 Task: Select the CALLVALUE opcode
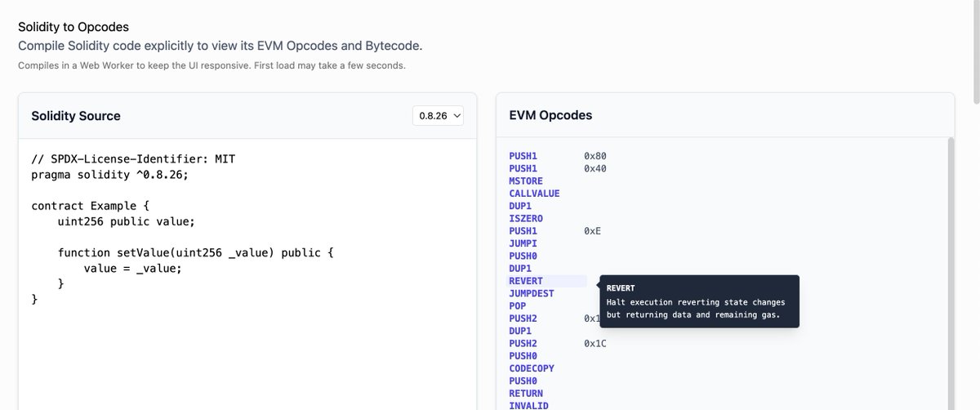click(x=534, y=194)
